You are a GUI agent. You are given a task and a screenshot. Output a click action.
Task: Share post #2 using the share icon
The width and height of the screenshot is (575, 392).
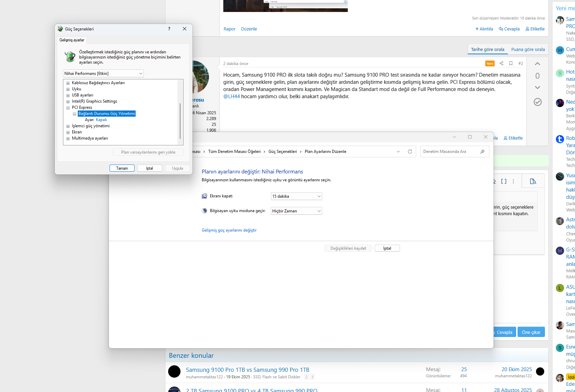[x=501, y=63]
